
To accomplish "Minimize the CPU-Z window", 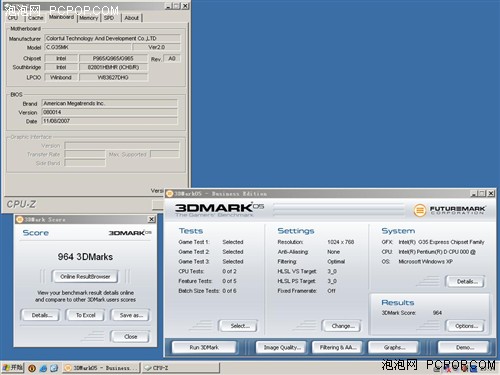I will tap(169, 6).
